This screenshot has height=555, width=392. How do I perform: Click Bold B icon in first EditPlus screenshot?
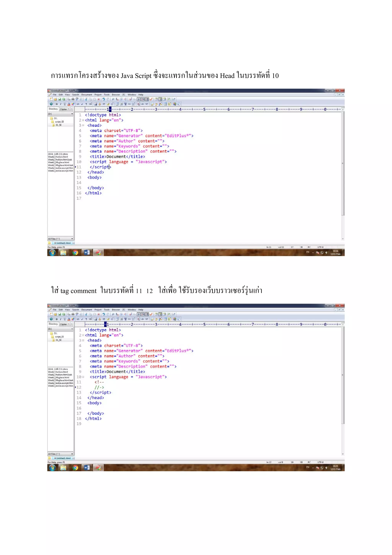(x=56, y=104)
